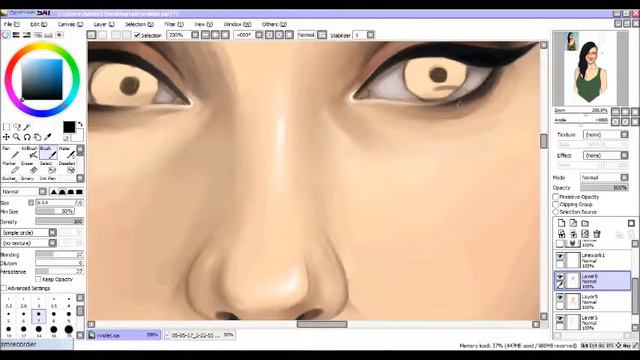Click the canvas horizontal scrollbar thumb

pos(322,324)
